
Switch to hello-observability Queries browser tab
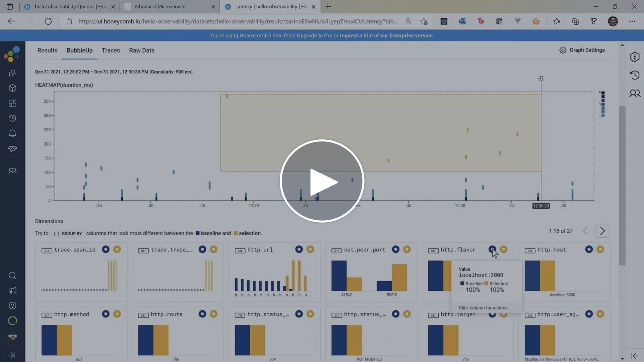(x=70, y=6)
